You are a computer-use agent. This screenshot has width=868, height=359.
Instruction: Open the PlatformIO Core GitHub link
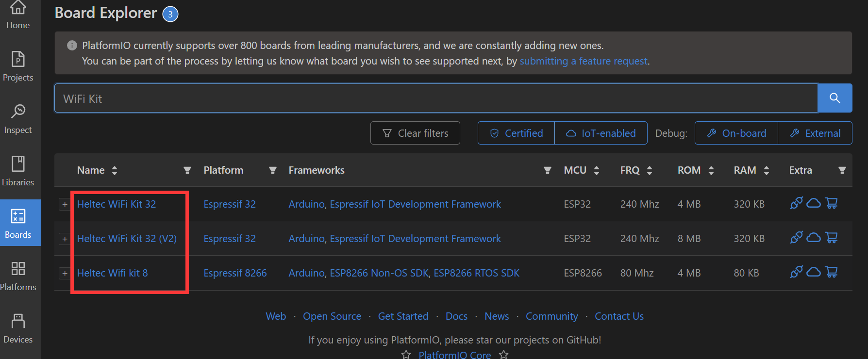point(455,355)
